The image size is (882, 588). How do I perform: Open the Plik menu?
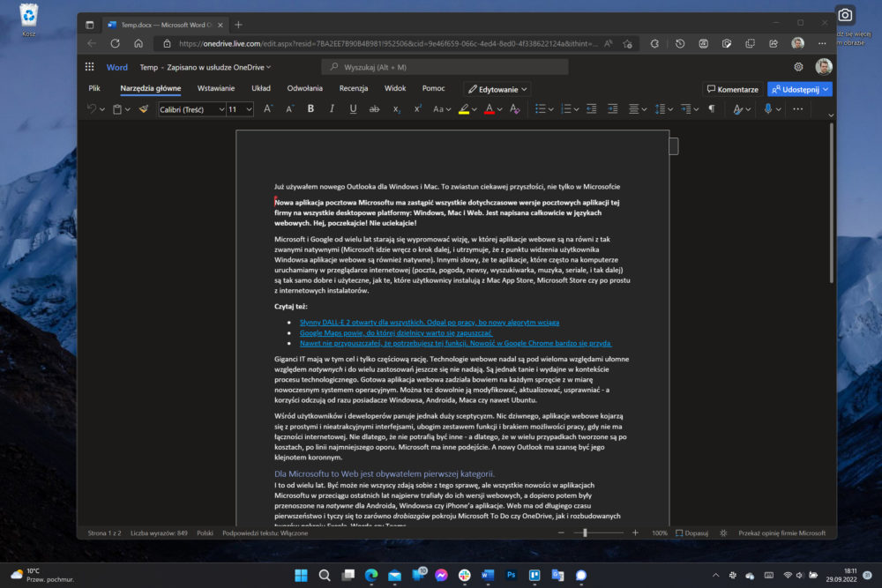94,88
